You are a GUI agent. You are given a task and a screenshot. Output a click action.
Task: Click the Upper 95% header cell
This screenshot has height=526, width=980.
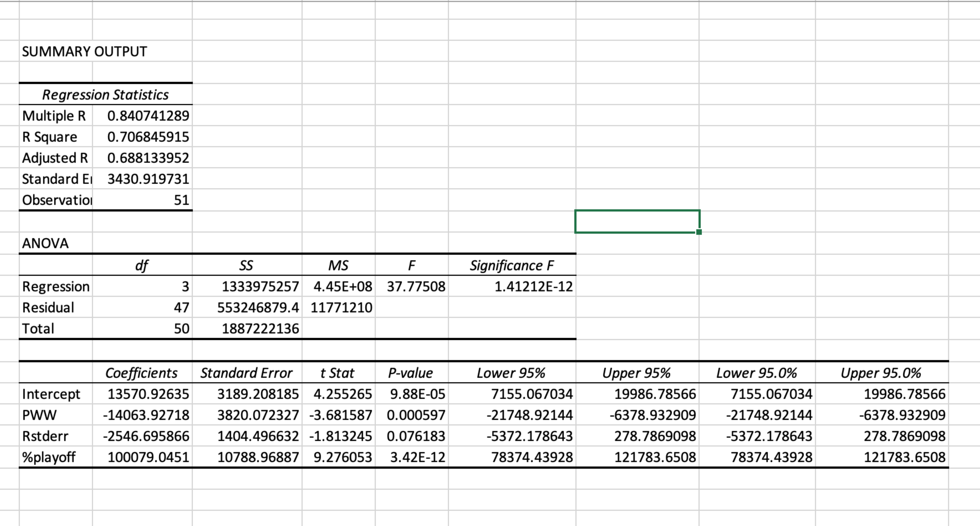click(x=637, y=373)
